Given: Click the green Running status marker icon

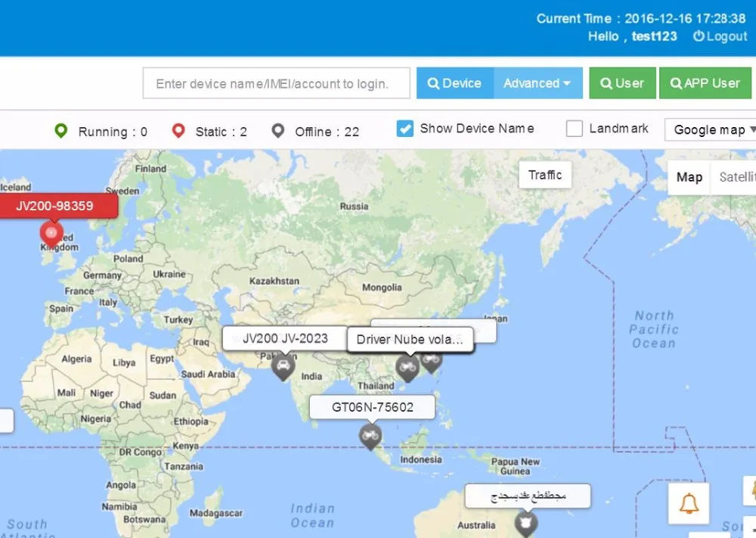Looking at the screenshot, I should [61, 130].
